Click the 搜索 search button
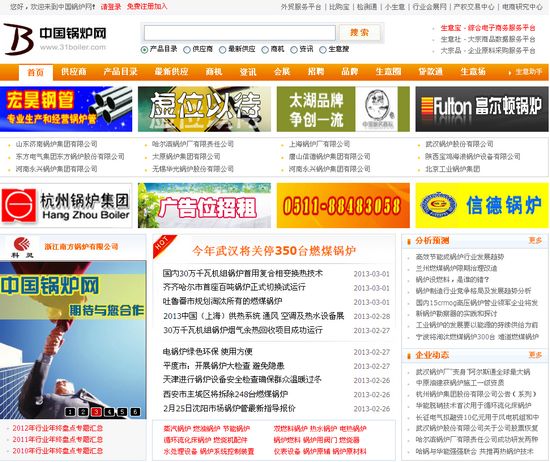 pos(360,33)
